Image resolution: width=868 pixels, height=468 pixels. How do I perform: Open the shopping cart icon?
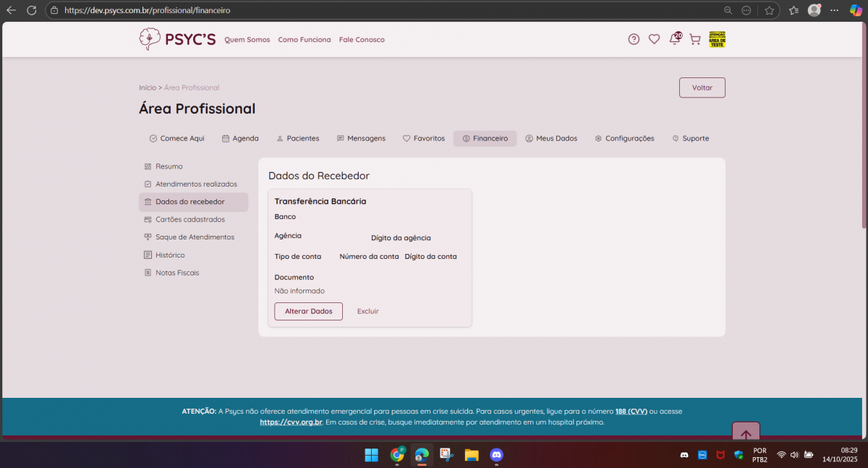coord(694,39)
